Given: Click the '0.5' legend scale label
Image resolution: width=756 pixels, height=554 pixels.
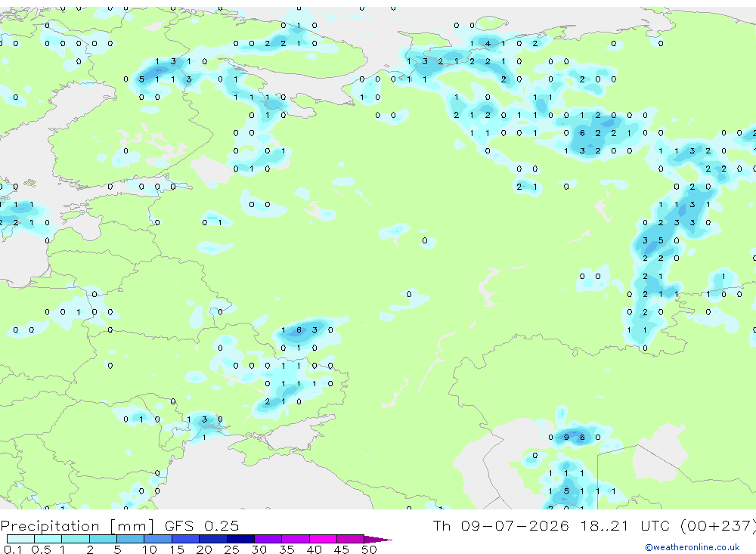Looking at the screenshot, I should pos(41,549).
